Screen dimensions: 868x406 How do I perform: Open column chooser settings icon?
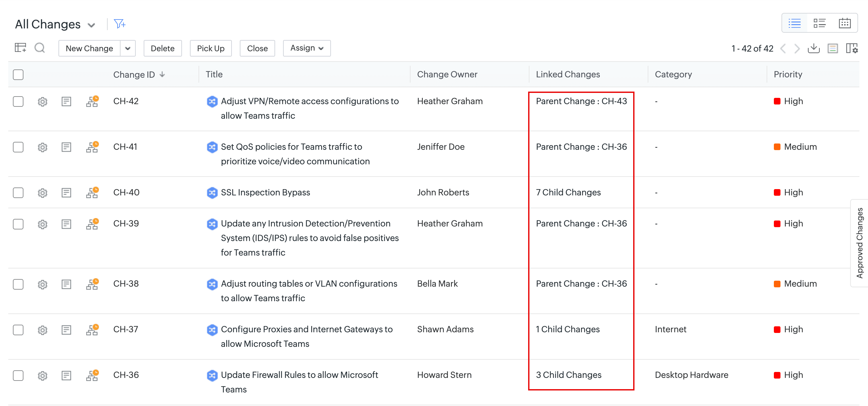coord(852,48)
